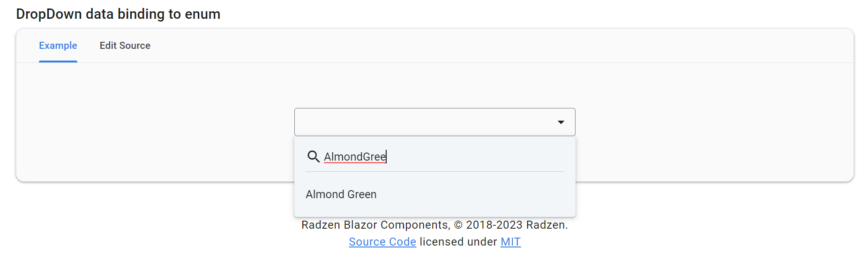868x262 pixels.
Task: Click the empty dropdown select box
Action: [422, 122]
